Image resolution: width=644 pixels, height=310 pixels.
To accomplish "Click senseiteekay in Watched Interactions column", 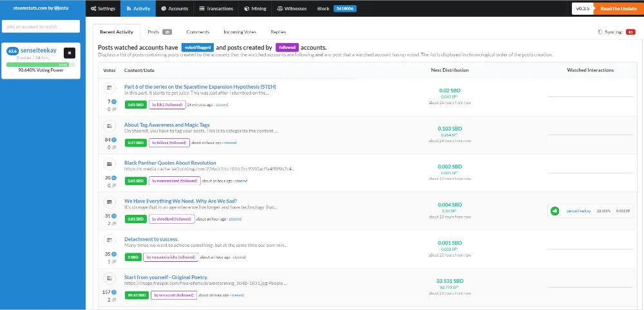I will [x=578, y=211].
